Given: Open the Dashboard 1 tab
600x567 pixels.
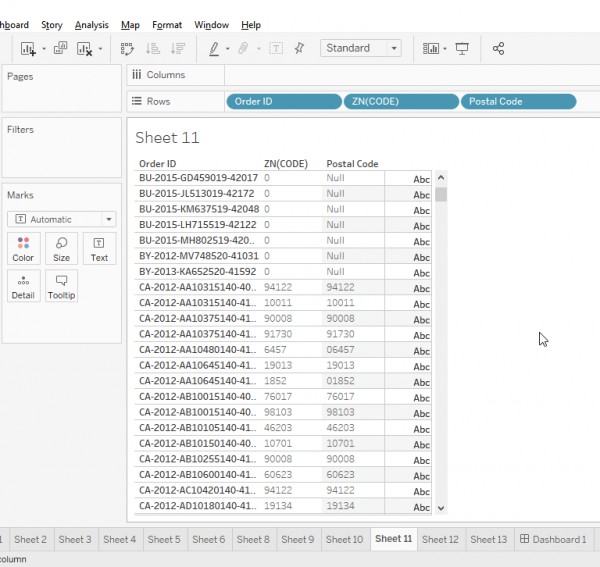Looking at the screenshot, I should pos(552,539).
